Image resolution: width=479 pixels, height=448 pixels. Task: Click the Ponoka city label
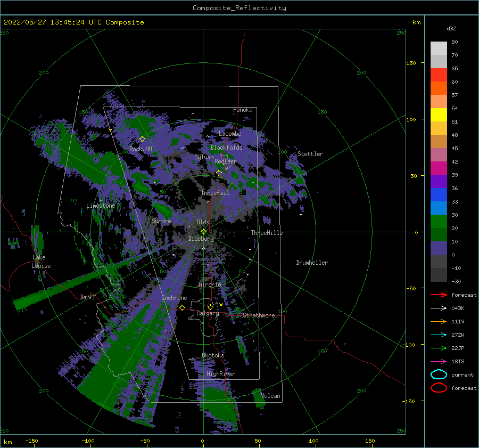pos(243,110)
